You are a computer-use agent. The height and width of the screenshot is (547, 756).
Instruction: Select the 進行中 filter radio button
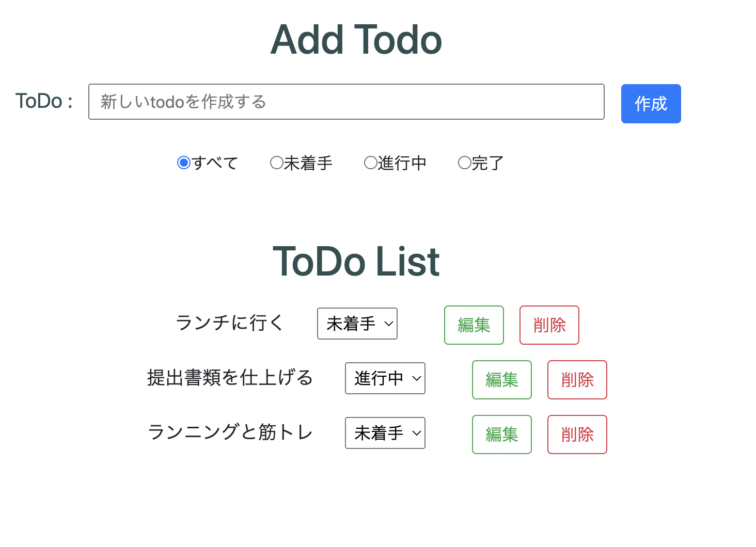pos(371,163)
